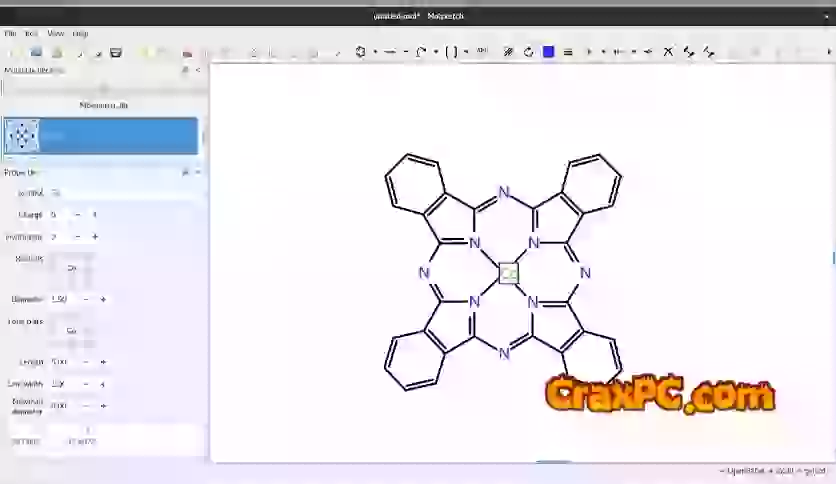Select the ring drawing tool in toolbar
Screen dimensions: 836x484
[360, 52]
